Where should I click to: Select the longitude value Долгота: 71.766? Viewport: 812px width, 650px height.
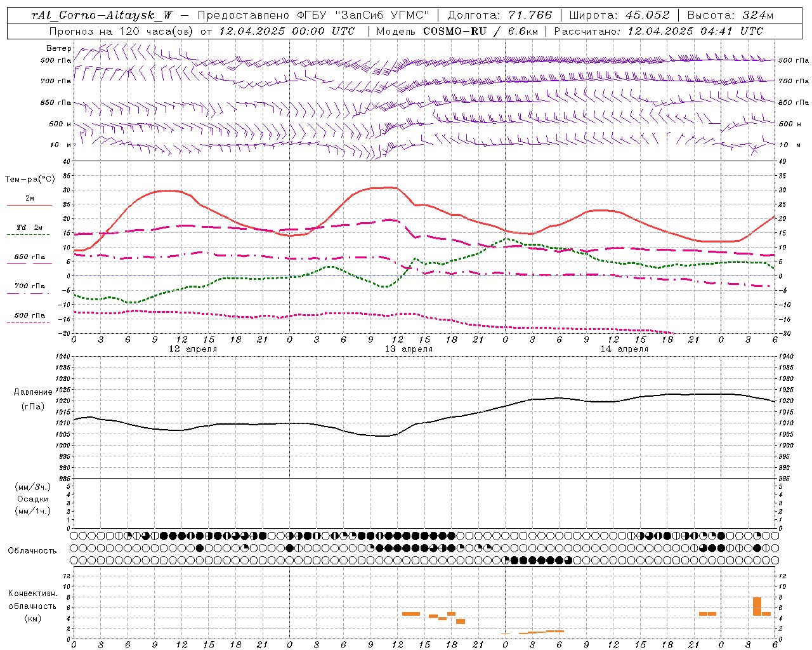(x=500, y=15)
